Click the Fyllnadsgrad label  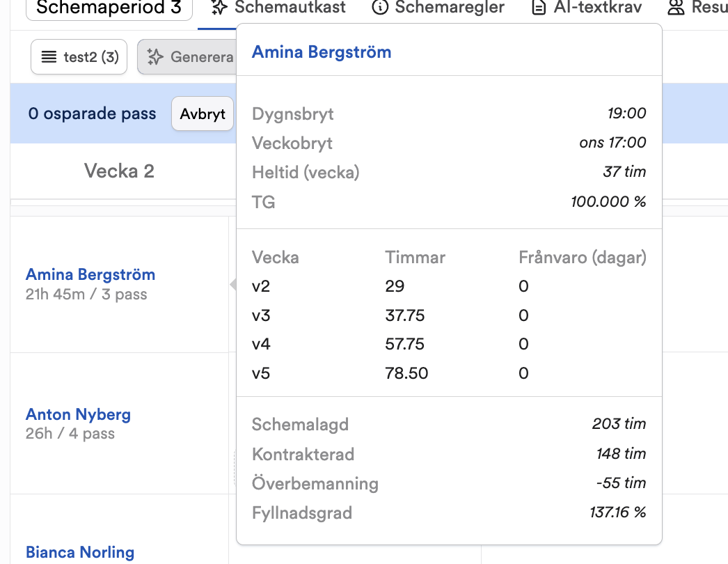pyautogui.click(x=302, y=513)
